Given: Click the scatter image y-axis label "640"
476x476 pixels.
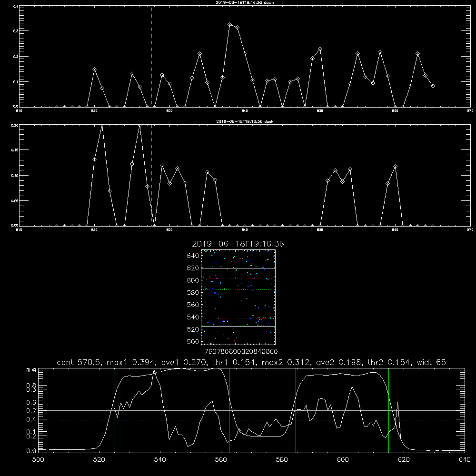Looking at the screenshot, I should tap(193, 256).
